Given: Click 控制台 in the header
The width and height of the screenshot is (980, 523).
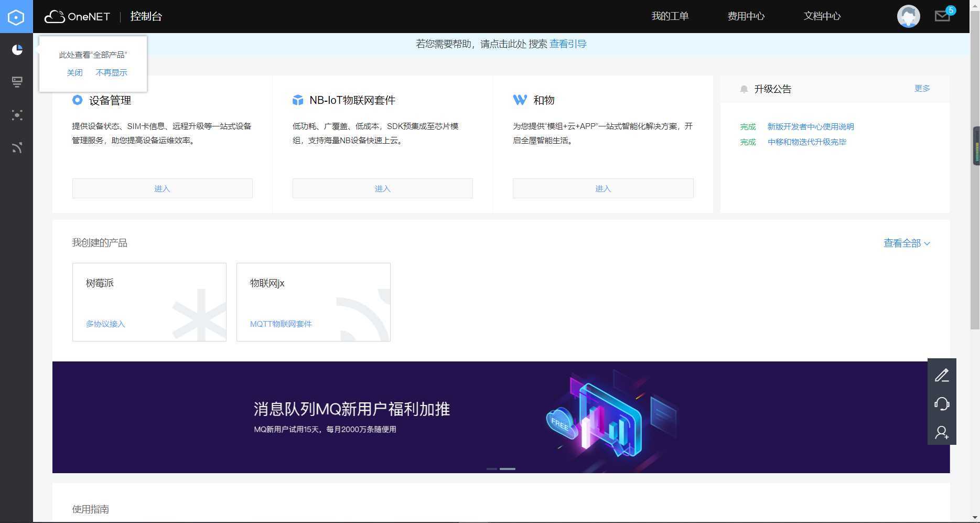Looking at the screenshot, I should click(146, 16).
